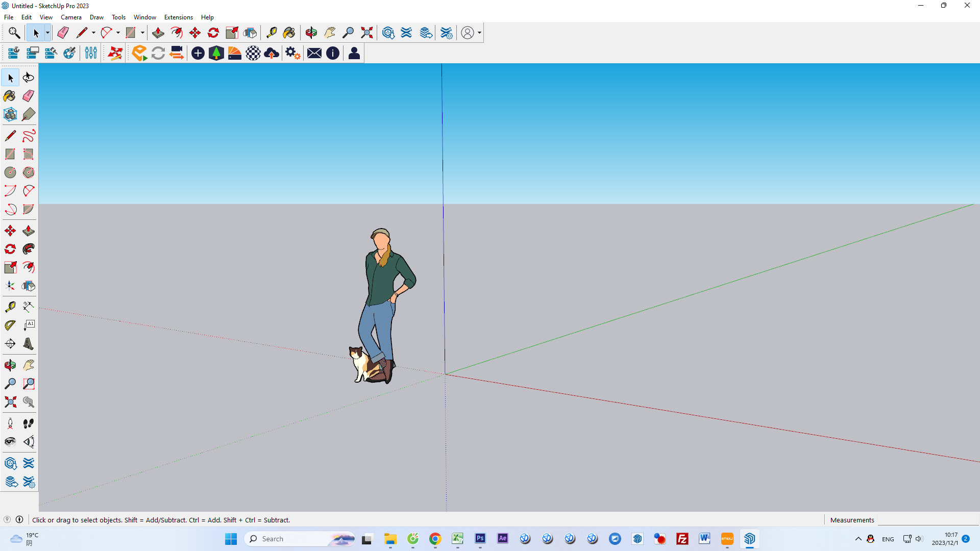Click the Orbit tool in top toolbar
Image resolution: width=980 pixels, height=551 pixels.
pos(311,33)
